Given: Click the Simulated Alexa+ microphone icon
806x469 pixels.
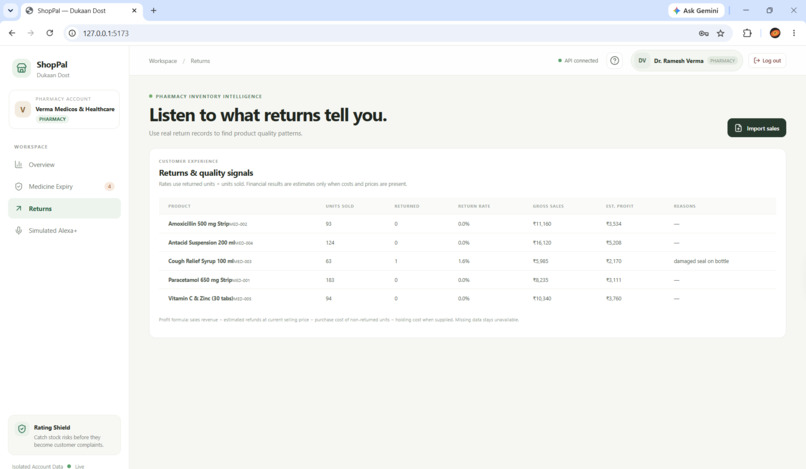Looking at the screenshot, I should [x=19, y=230].
